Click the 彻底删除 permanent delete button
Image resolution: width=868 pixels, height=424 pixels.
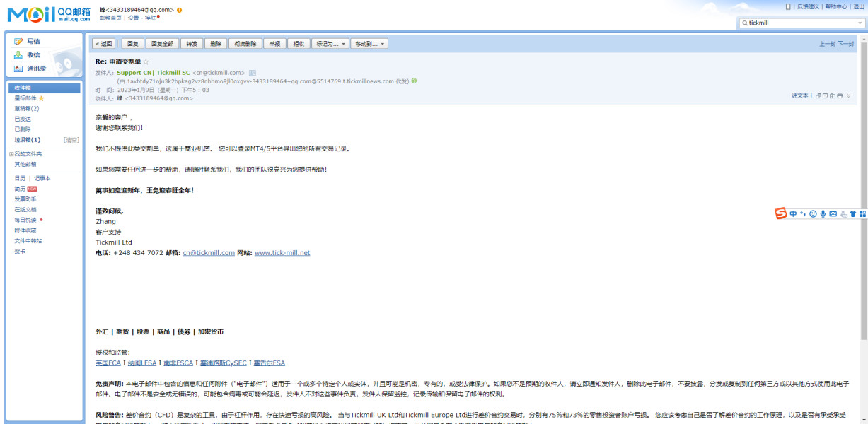tap(245, 44)
